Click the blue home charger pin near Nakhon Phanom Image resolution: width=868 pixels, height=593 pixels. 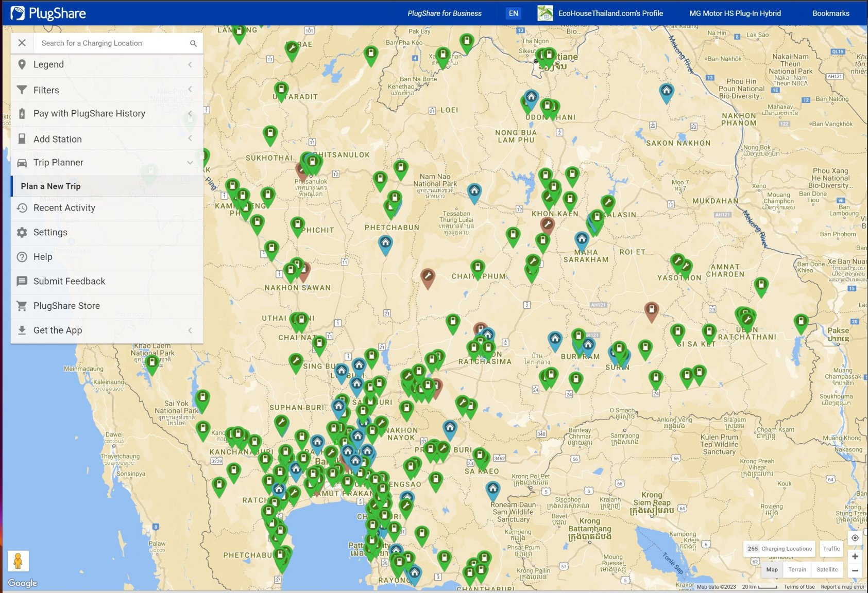click(666, 93)
